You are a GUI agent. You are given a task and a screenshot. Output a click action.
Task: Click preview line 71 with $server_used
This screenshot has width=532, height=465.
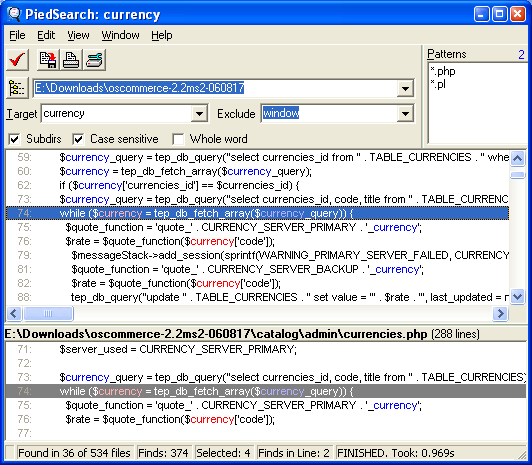pyautogui.click(x=266, y=349)
